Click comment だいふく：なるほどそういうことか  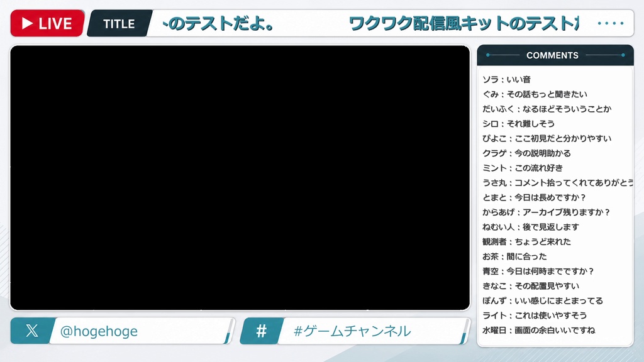pos(547,109)
